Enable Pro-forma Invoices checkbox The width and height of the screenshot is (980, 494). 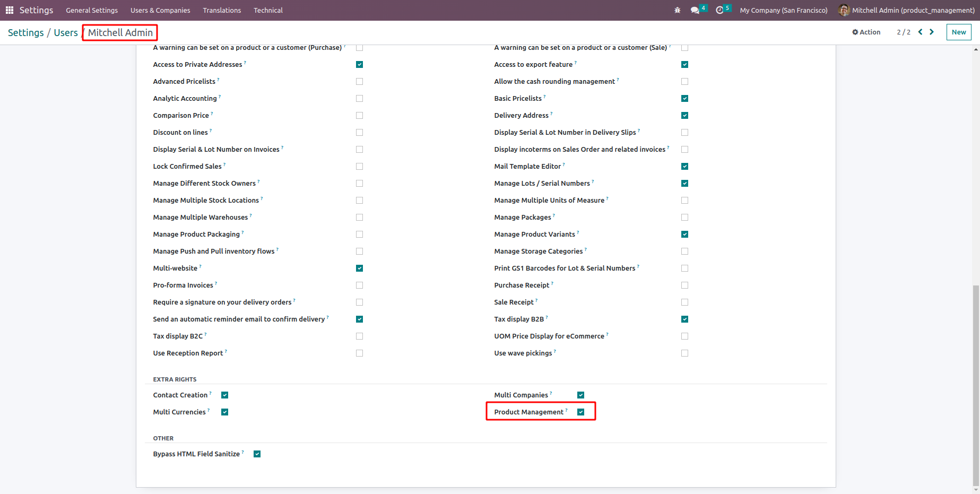coord(360,285)
